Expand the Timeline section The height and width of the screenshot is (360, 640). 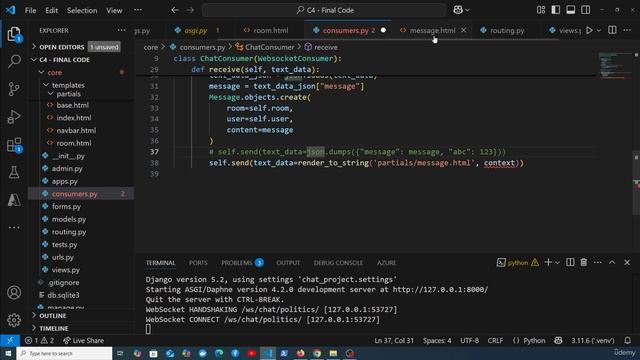pyautogui.click(x=81, y=328)
